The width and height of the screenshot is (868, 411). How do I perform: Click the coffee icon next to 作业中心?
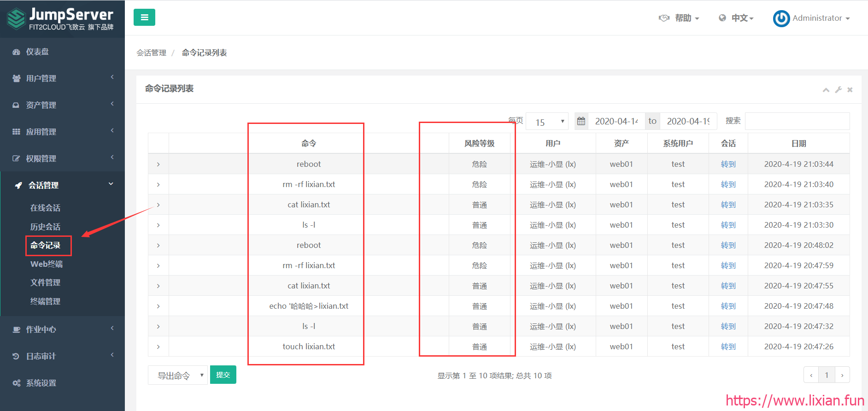point(16,330)
